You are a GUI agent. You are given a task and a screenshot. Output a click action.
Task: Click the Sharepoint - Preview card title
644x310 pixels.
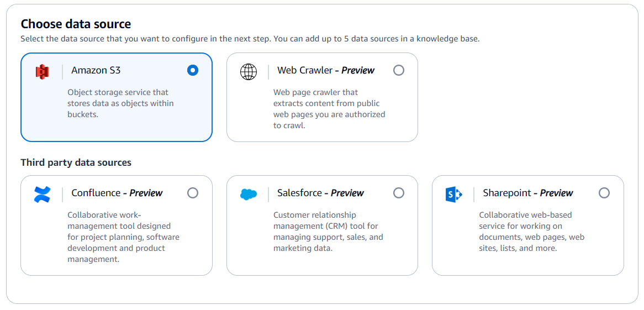pos(528,193)
